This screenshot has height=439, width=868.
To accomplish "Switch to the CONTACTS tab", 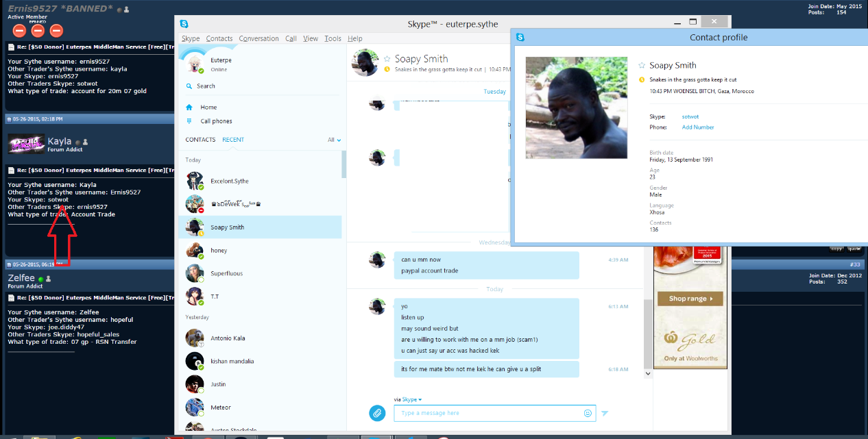I will pyautogui.click(x=200, y=140).
